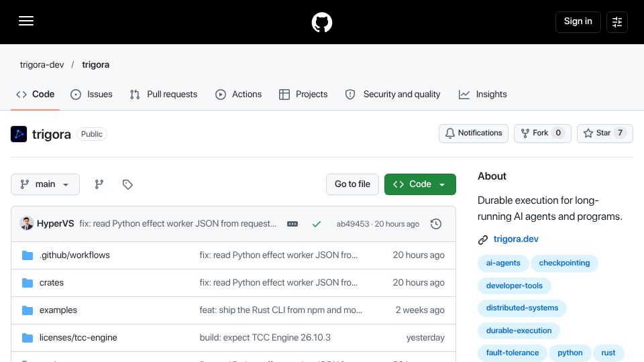644x362 pixels.
Task: Open the main branch dropdown
Action: tap(45, 184)
